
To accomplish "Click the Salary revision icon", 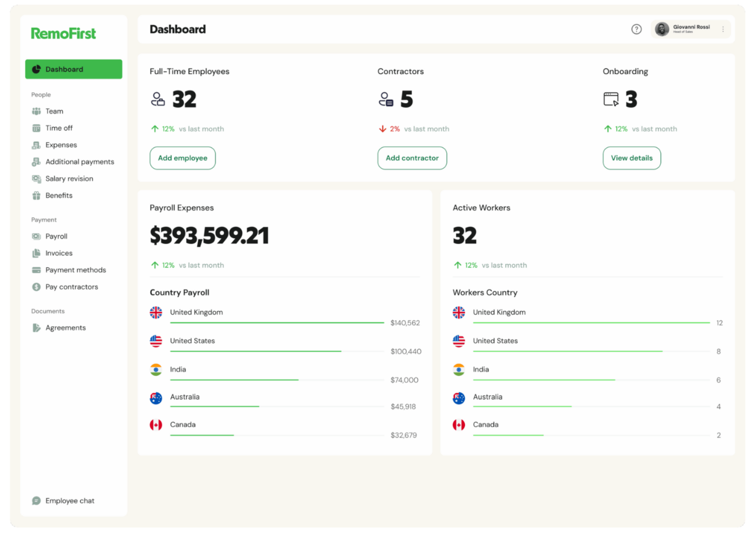I will 36,178.
